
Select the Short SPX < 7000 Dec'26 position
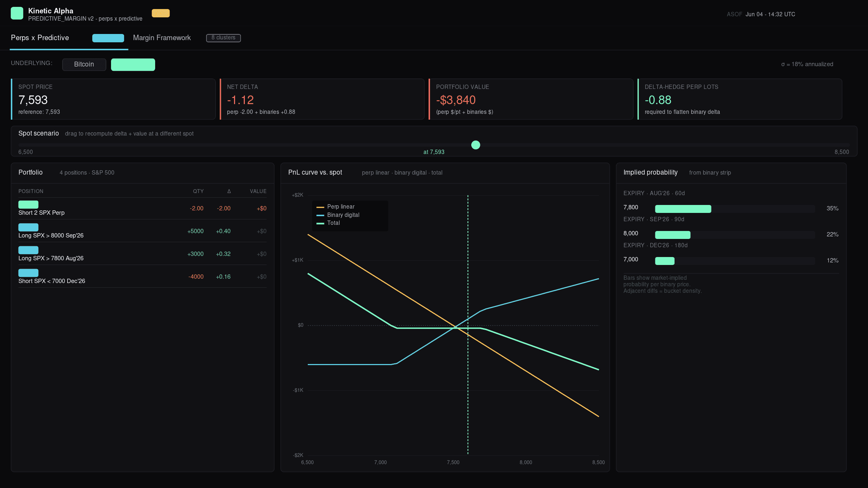click(142, 277)
